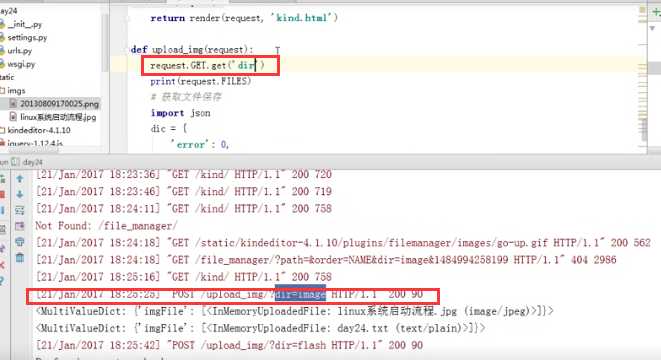Image resolution: width=661 pixels, height=360 pixels.
Task: Open __init__.py in project tree
Action: [24, 24]
